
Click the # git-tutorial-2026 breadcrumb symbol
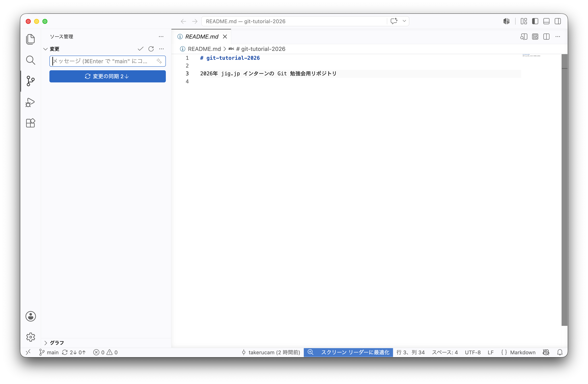tap(261, 49)
